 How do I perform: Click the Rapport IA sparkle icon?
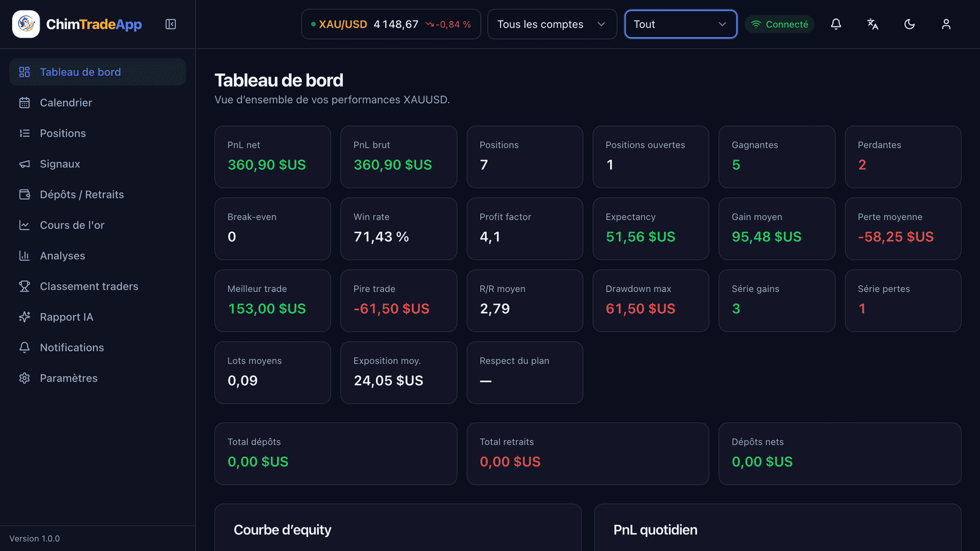[x=24, y=317]
